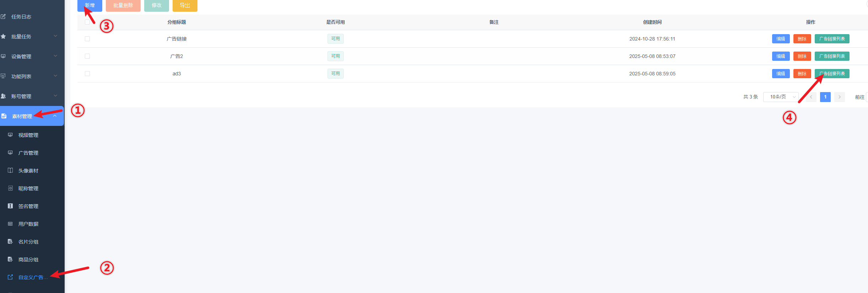Open the 10条/页 page size dropdown
Screen dimensions: 868x293
pyautogui.click(x=781, y=97)
